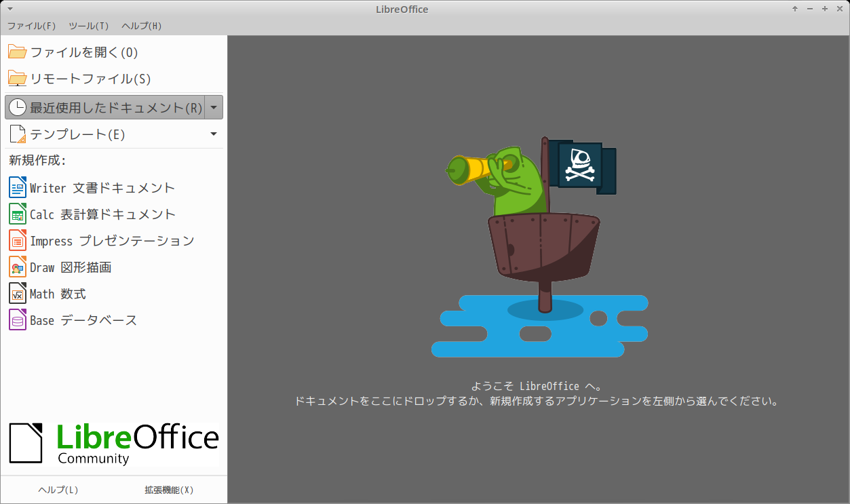This screenshot has width=850, height=504.
Task: Click the LibreOffice Community logo
Action: click(114, 444)
